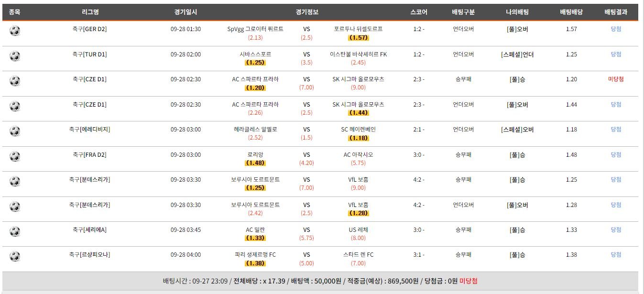Click the 로리앙 team name
This screenshot has width=644, height=294.
pyautogui.click(x=255, y=155)
